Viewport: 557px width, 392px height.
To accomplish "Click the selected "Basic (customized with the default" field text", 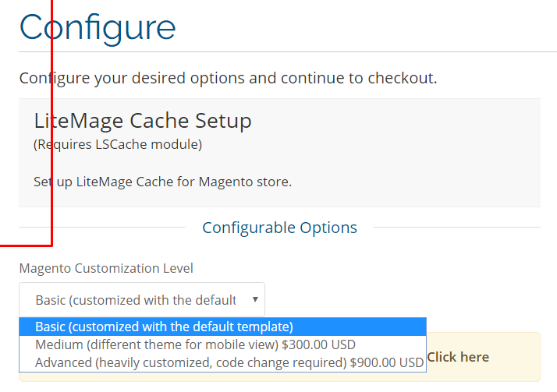I will point(136,300).
